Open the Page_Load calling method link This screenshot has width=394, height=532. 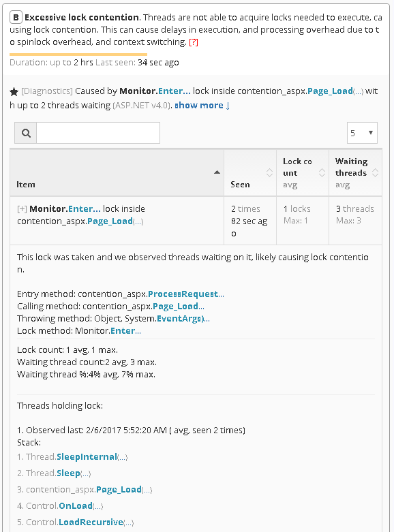tap(179, 307)
